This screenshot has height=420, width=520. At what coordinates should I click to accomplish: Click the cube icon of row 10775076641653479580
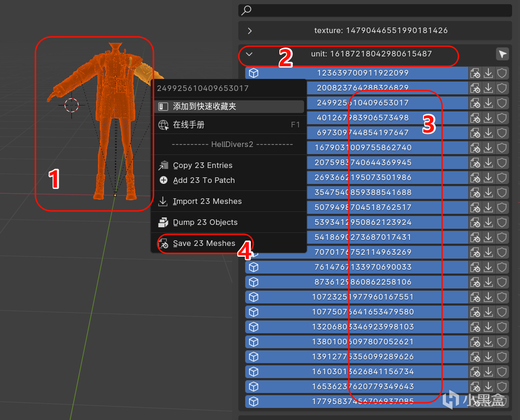[254, 312]
